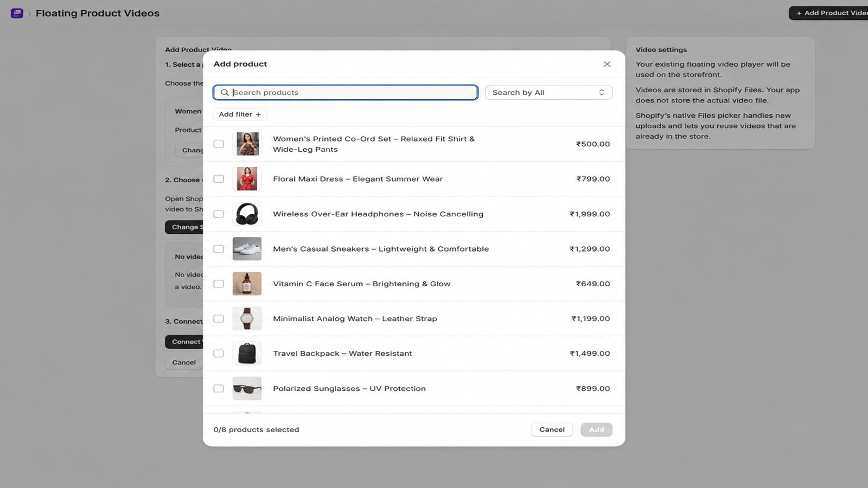Screen dimensions: 868x488
Task: Check the Floral Maxi Dress checkbox
Action: tap(219, 179)
